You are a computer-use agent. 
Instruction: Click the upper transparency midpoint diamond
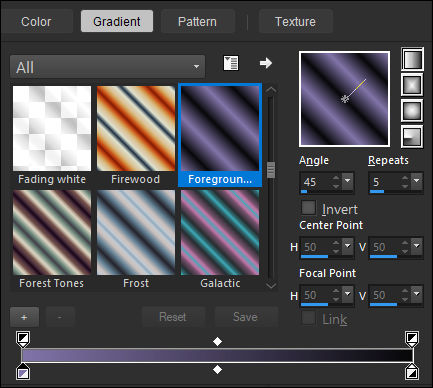[x=217, y=341]
